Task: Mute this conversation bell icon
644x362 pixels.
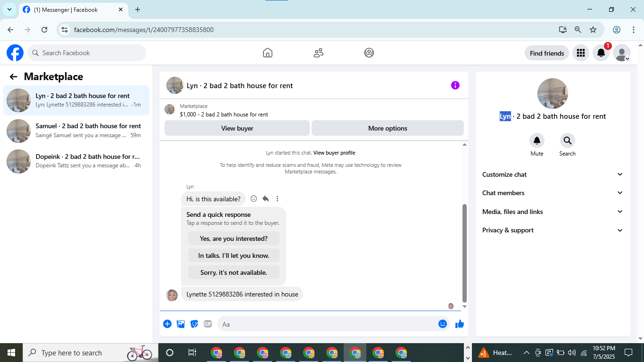Action: 537,140
